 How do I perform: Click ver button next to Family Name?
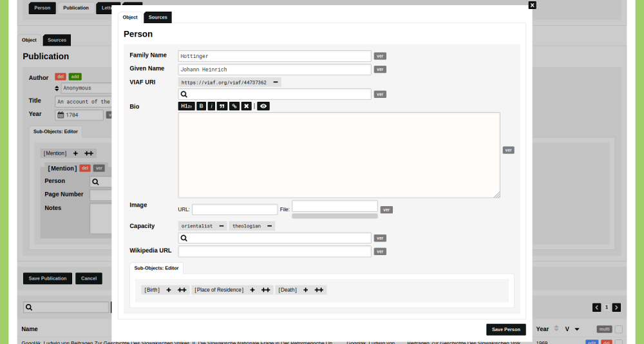tap(380, 56)
